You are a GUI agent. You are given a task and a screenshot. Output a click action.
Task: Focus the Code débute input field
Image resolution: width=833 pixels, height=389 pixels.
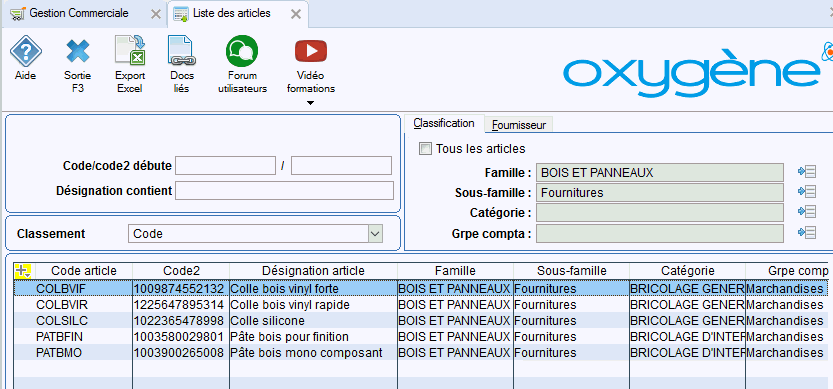click(x=225, y=166)
